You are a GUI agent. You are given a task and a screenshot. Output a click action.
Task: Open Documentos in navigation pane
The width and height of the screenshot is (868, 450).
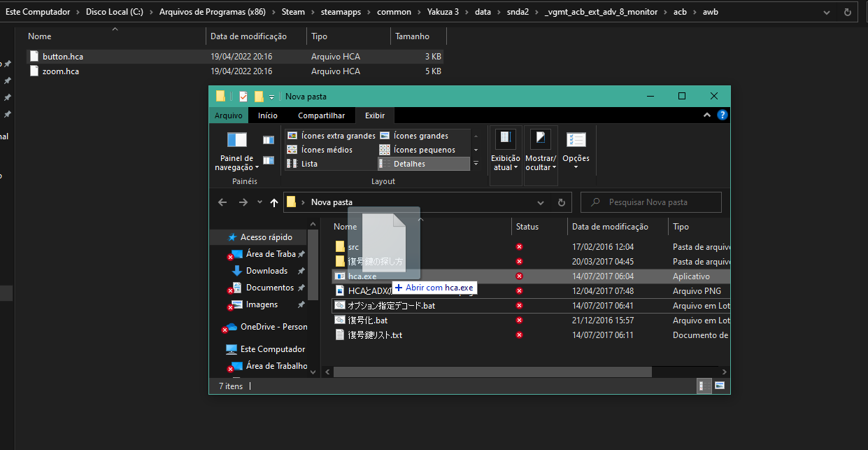[x=266, y=288]
